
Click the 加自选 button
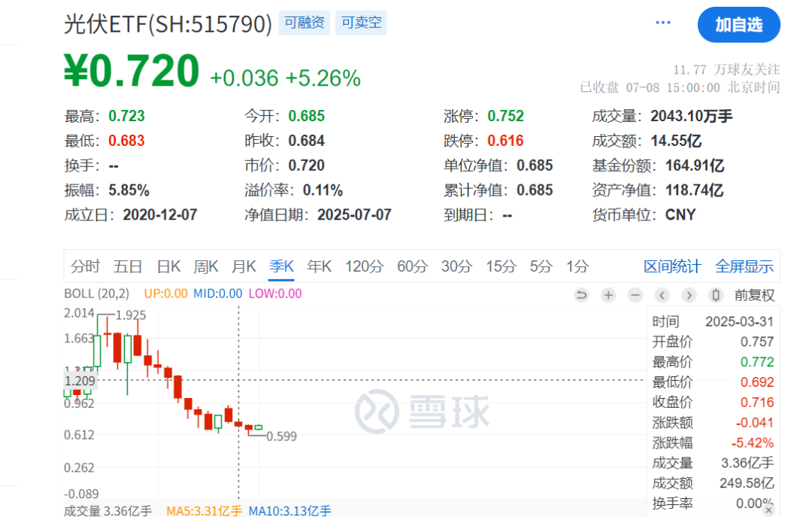point(739,25)
